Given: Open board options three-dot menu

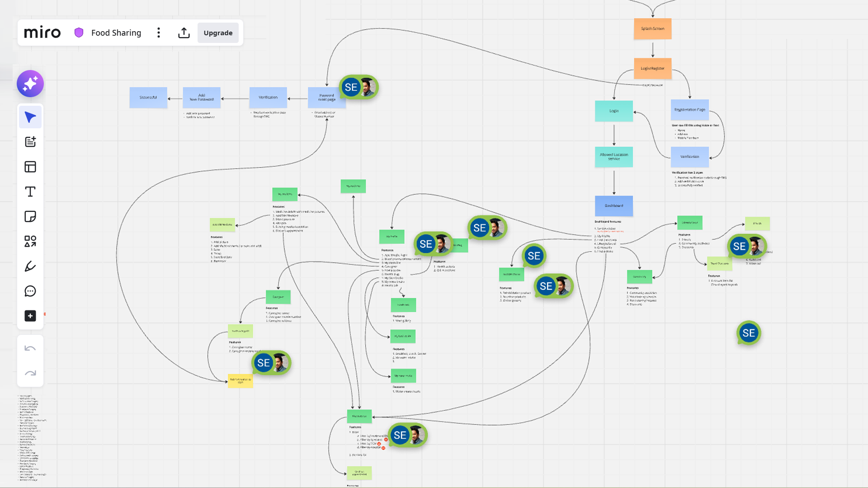Looking at the screenshot, I should tap(159, 33).
